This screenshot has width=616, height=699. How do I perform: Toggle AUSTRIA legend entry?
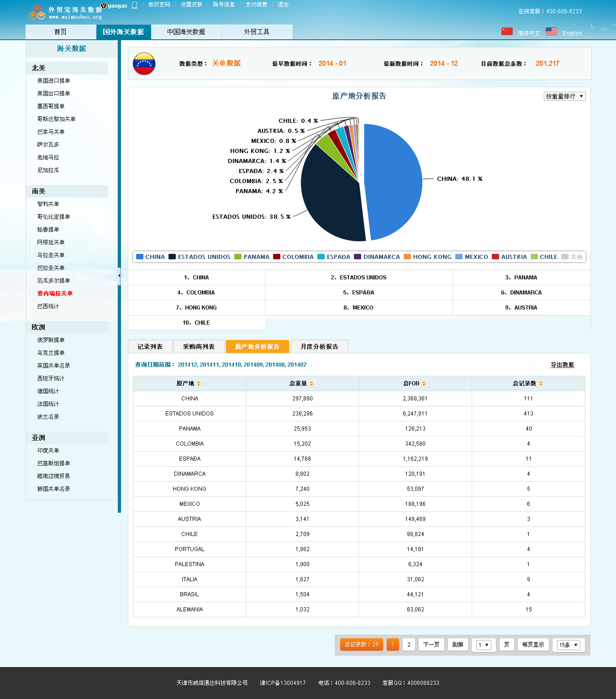(509, 257)
